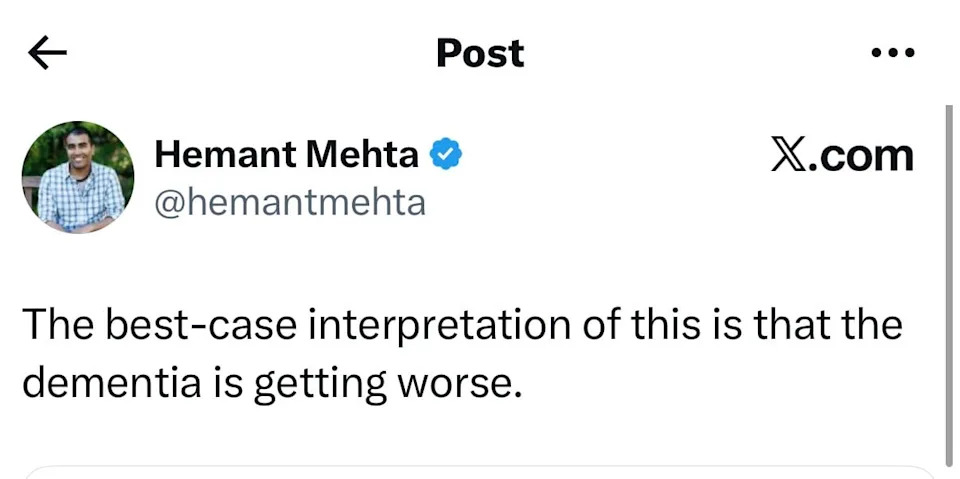
Task: Go back using the left arrow
Action: 47,54
